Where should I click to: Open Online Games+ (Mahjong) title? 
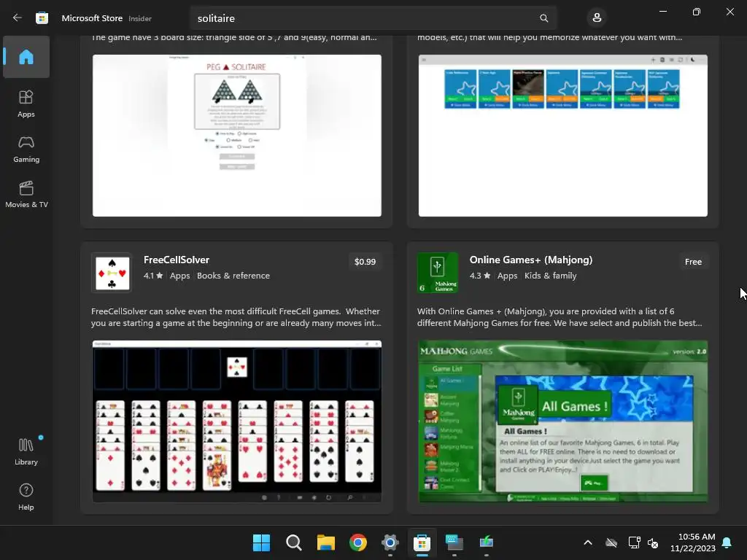coord(531,260)
